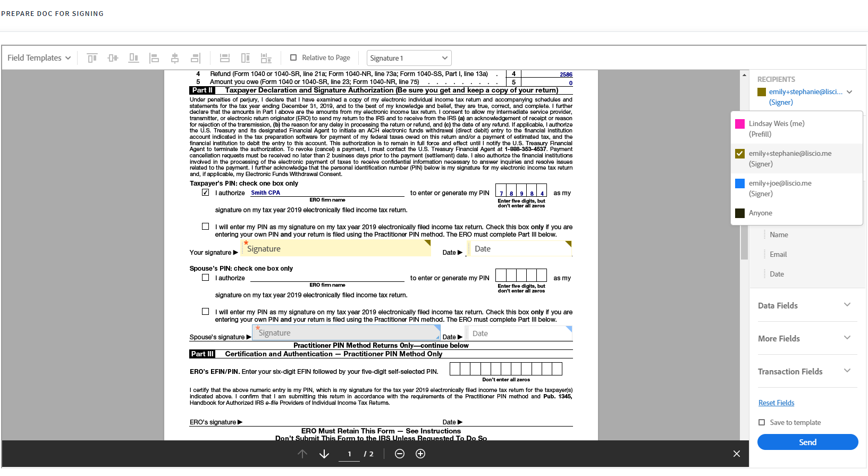Select the Date field in the right panel
Screen dimensions: 868x476
pos(777,274)
